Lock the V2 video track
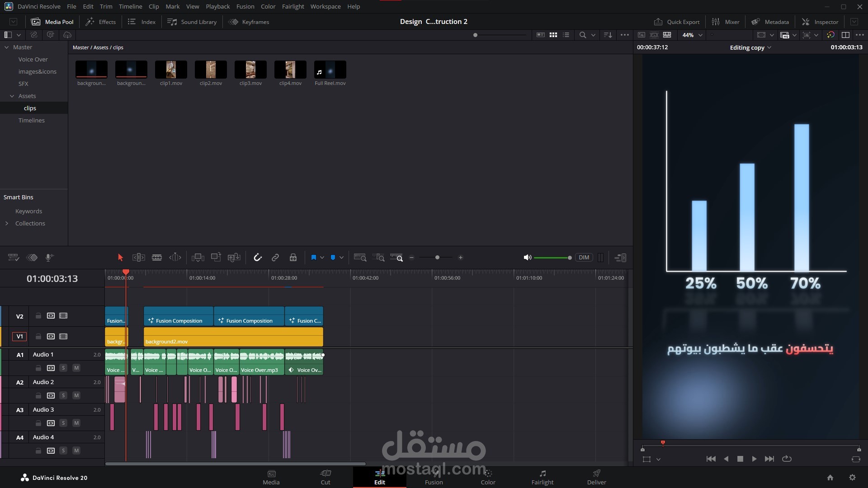Image resolution: width=868 pixels, height=488 pixels. point(38,316)
